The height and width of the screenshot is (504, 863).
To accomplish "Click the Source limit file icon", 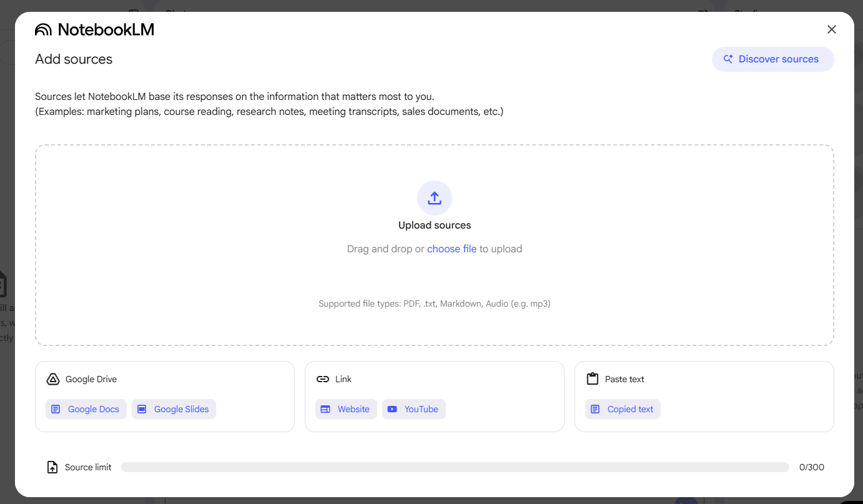I will [53, 467].
